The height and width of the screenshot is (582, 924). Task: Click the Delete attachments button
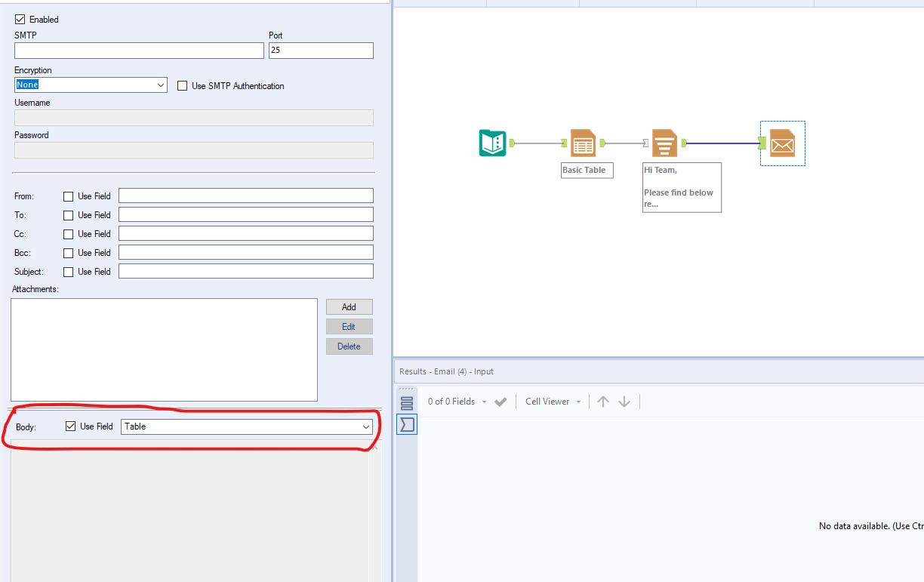tap(349, 346)
